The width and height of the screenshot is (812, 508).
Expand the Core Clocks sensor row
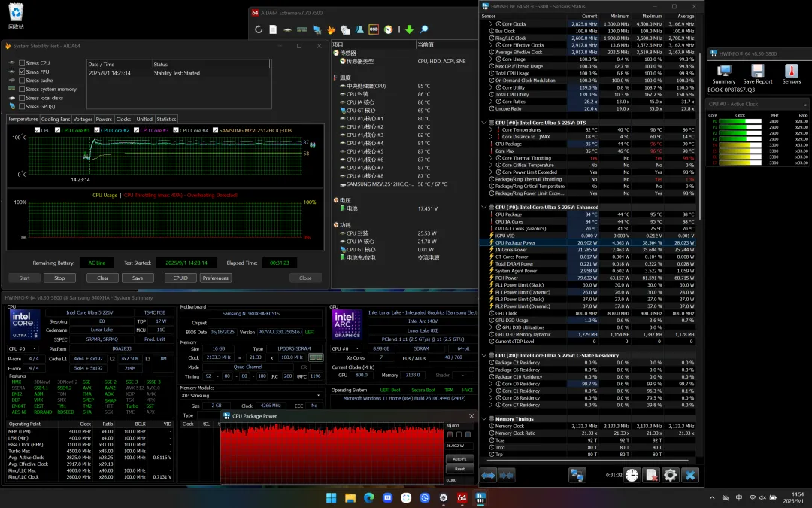click(491, 24)
